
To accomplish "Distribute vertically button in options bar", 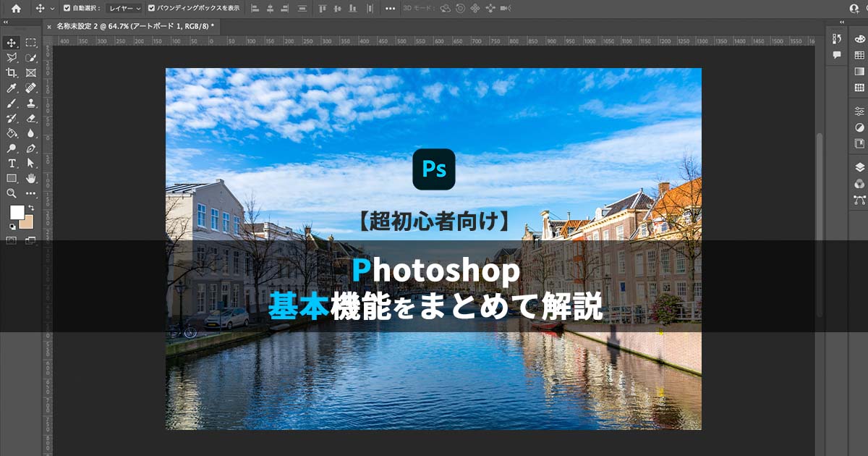I will [x=370, y=8].
